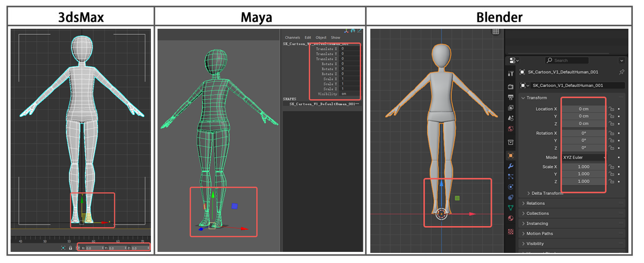
Task: Toggle lock for Rotation Z in Blender
Action: click(611, 148)
